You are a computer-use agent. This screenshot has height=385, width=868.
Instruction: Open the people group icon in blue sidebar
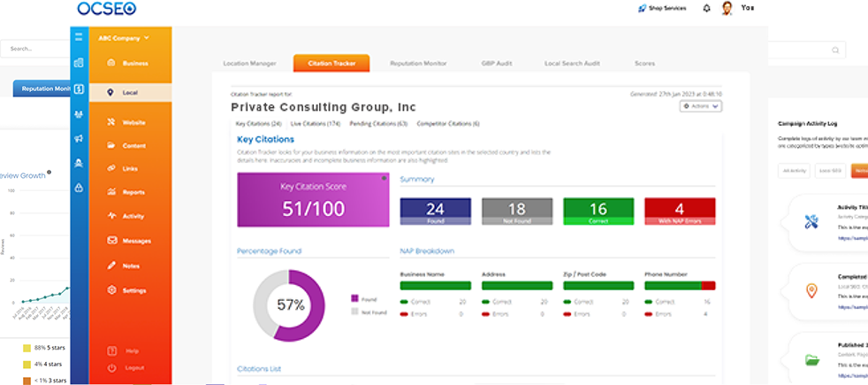pyautogui.click(x=79, y=115)
